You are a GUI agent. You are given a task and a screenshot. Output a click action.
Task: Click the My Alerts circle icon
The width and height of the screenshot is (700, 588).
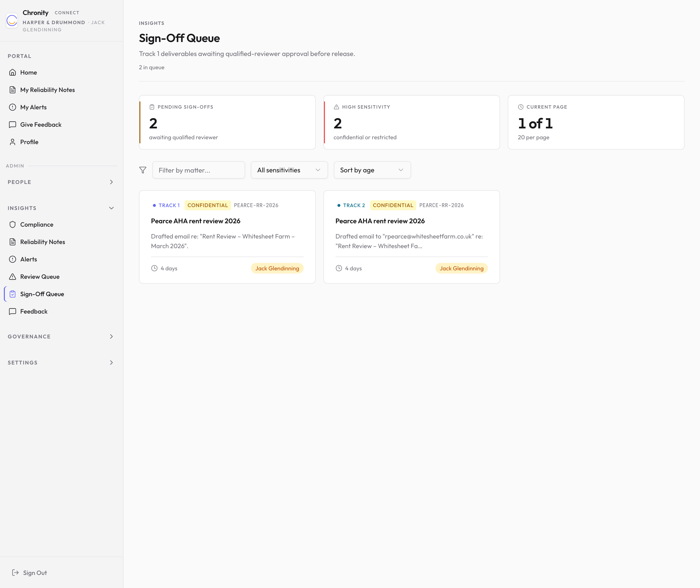tap(13, 107)
